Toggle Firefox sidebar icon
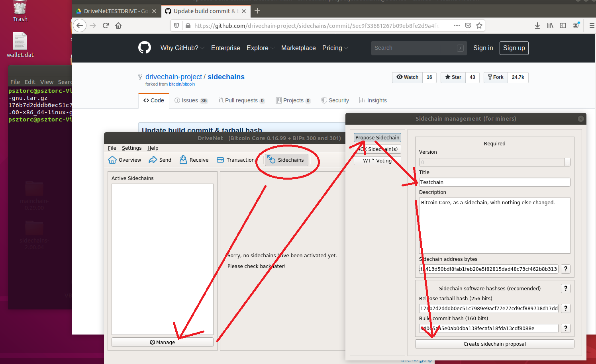Screen dimensions: 596x364 [x=563, y=25]
